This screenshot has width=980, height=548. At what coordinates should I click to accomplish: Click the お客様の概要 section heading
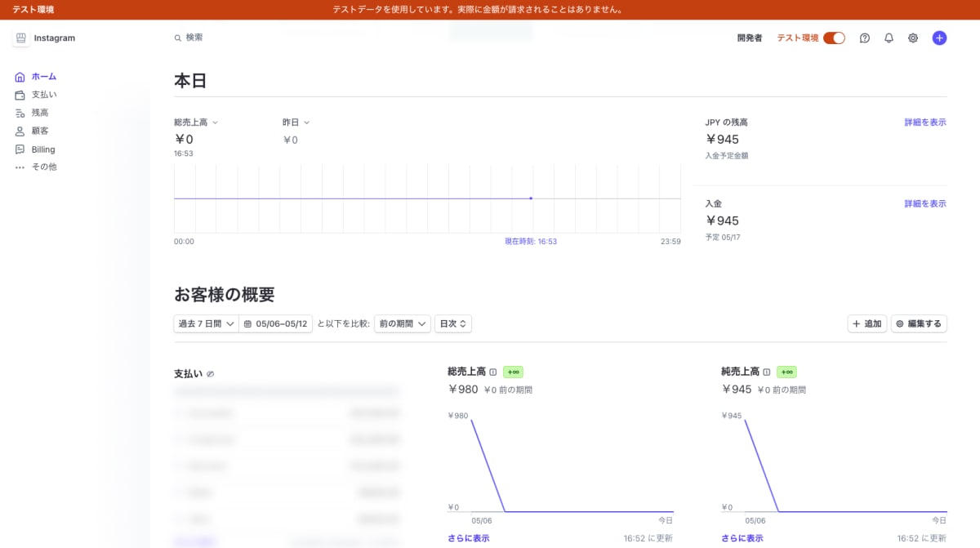click(x=225, y=294)
